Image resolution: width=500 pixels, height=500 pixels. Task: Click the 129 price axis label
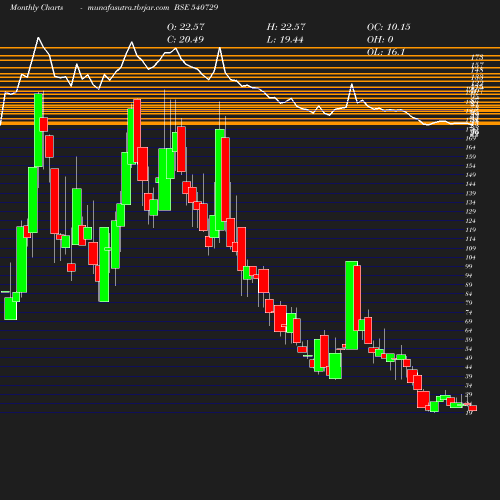(x=470, y=211)
